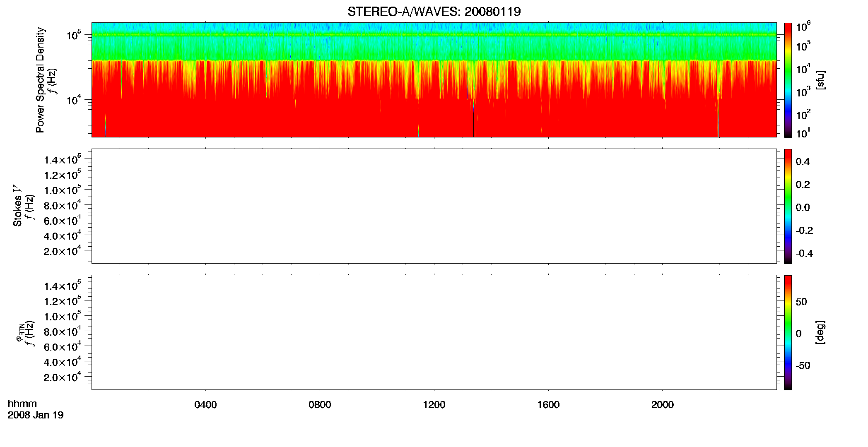Select the 10^1 label on the sfu colorbar

(x=803, y=133)
